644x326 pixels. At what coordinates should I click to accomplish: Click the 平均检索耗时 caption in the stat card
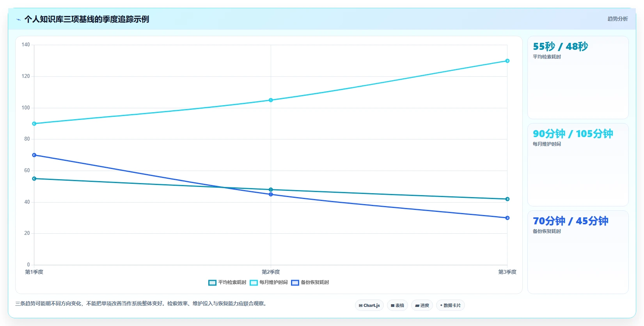(x=547, y=57)
